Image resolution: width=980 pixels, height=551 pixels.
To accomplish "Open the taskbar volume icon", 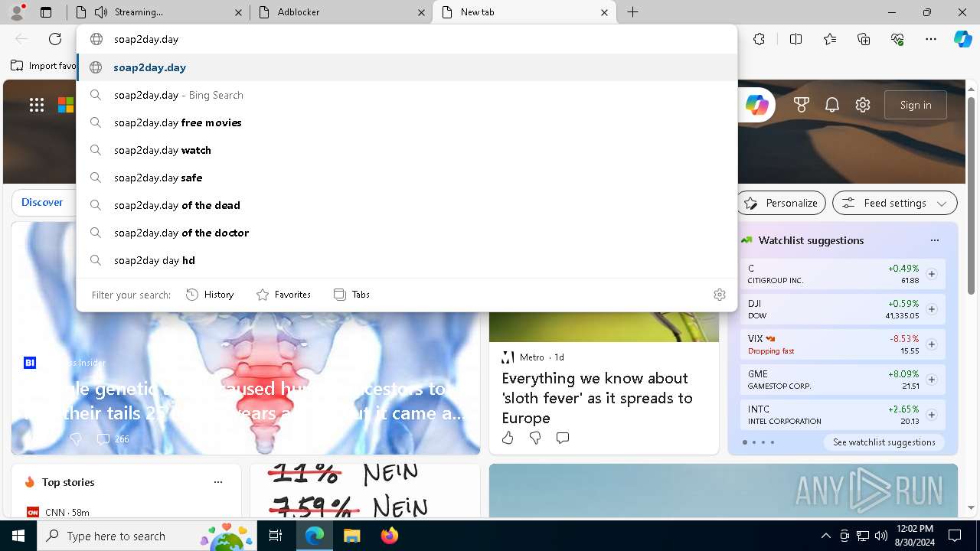I will 881,536.
